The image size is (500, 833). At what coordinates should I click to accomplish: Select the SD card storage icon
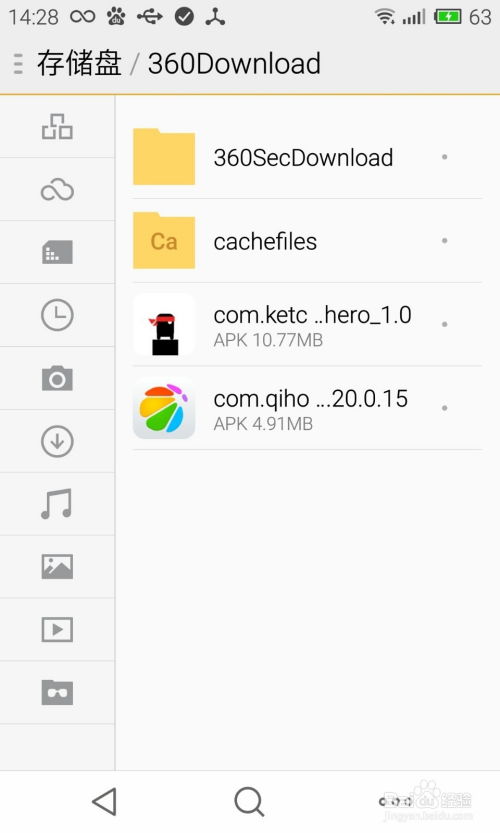click(57, 252)
